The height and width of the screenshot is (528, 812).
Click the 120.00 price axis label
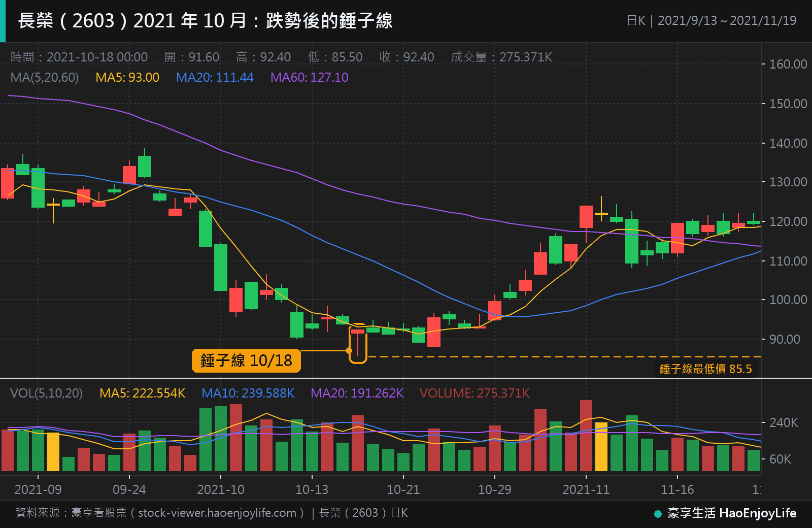(788, 221)
